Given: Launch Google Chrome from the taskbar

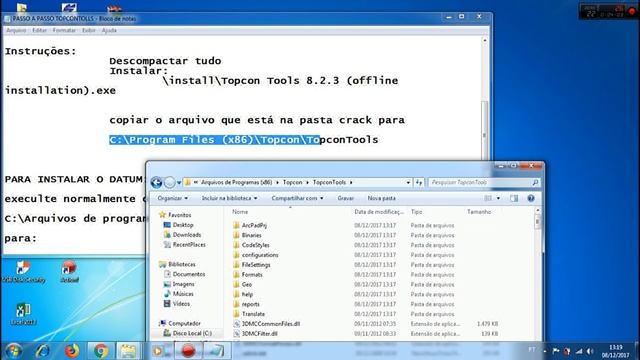Looking at the screenshot, I should pos(100,351).
